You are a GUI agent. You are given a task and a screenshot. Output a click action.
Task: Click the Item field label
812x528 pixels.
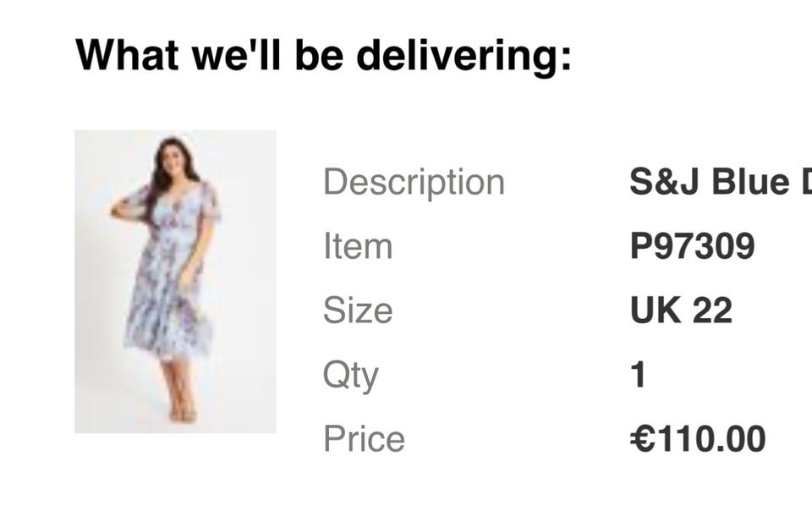pos(358,246)
